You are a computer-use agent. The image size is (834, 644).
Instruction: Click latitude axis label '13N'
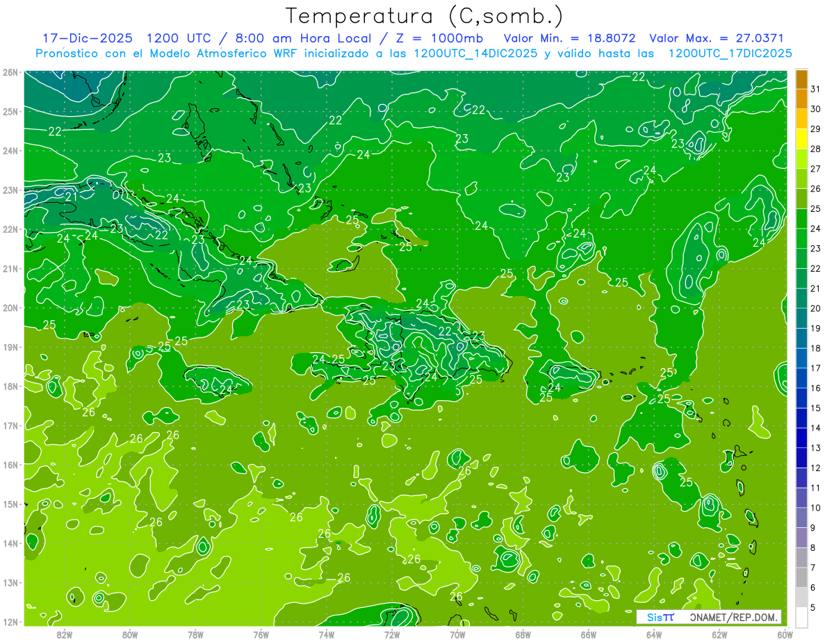pyautogui.click(x=10, y=583)
